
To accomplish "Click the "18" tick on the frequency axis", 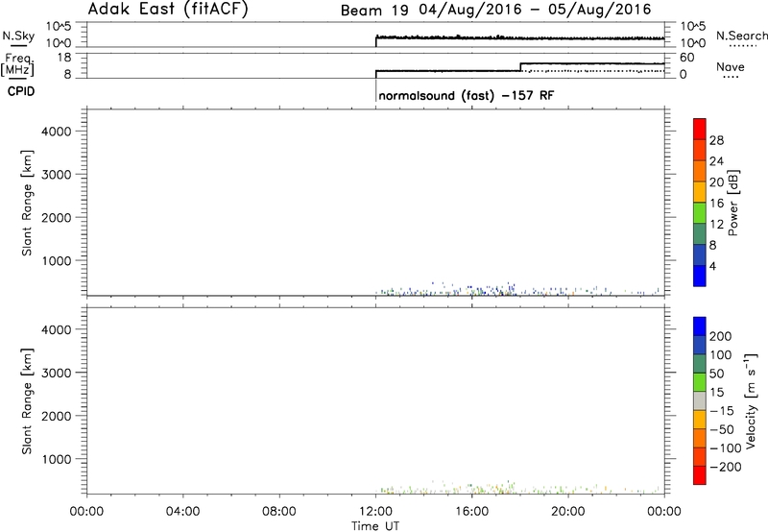I will click(64, 58).
